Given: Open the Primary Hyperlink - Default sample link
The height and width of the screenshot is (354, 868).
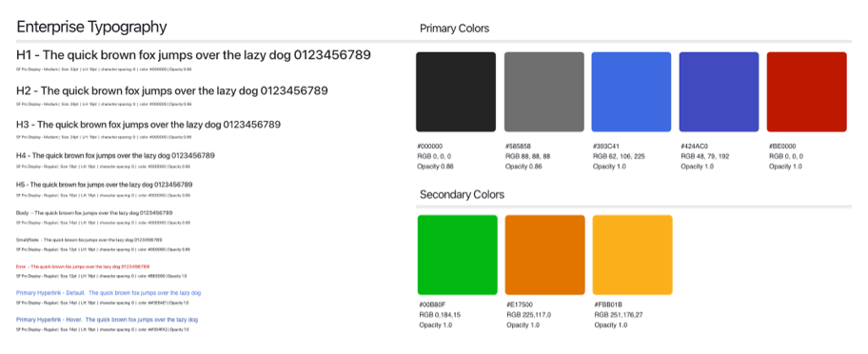Looking at the screenshot, I should [x=108, y=292].
